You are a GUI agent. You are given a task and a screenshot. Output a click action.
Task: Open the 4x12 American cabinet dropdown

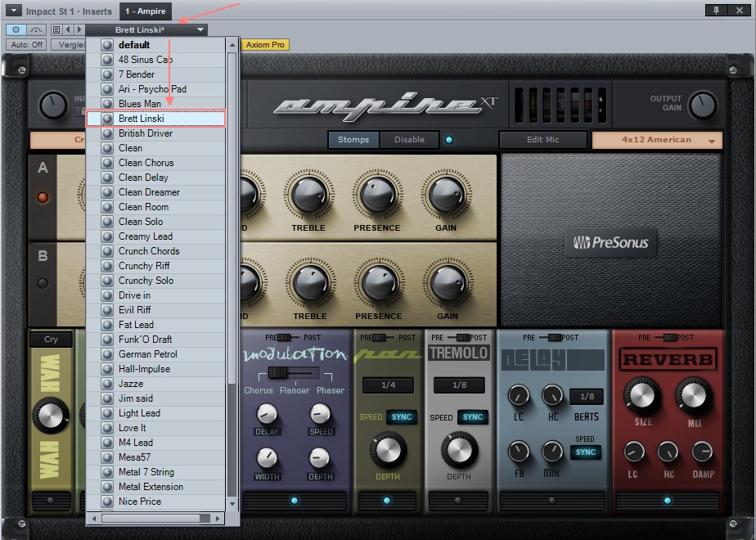657,140
